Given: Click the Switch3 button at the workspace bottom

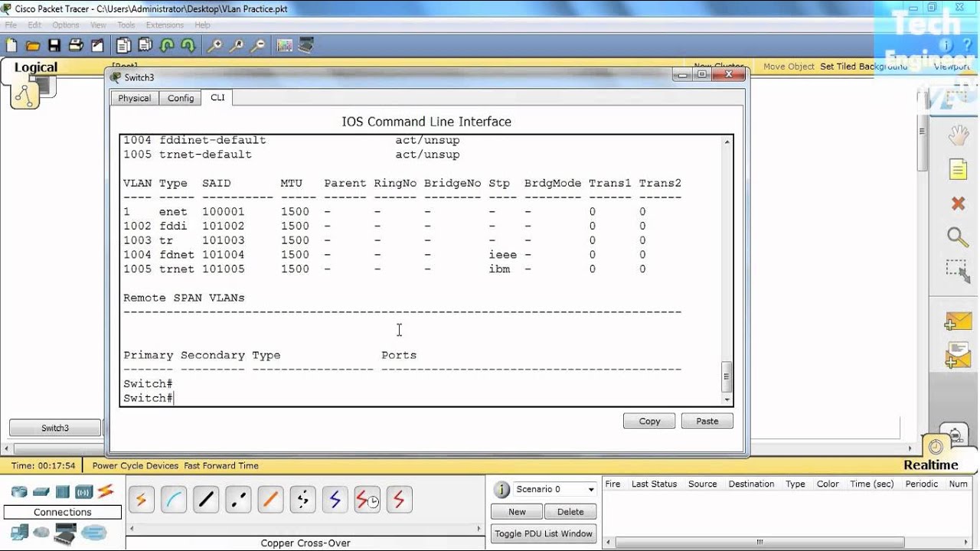Looking at the screenshot, I should [x=55, y=428].
